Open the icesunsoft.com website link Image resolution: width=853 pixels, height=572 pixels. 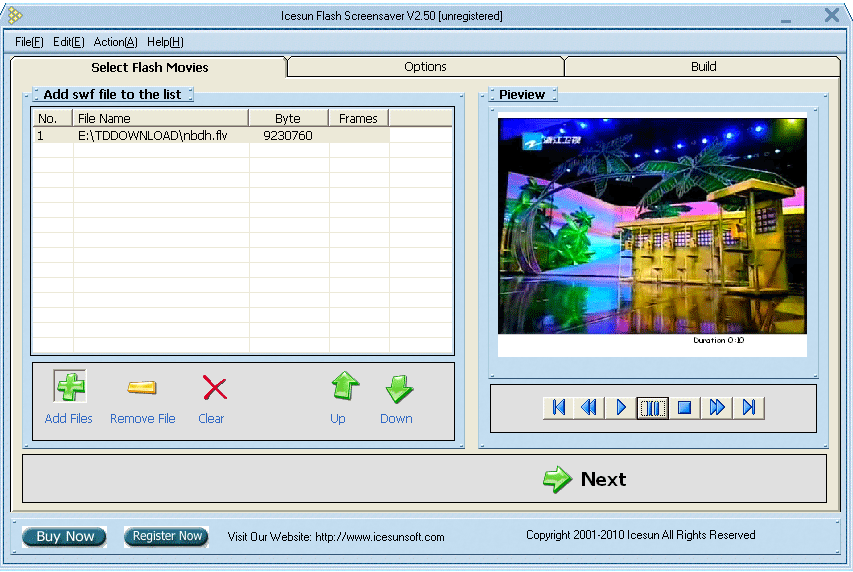[x=380, y=537]
